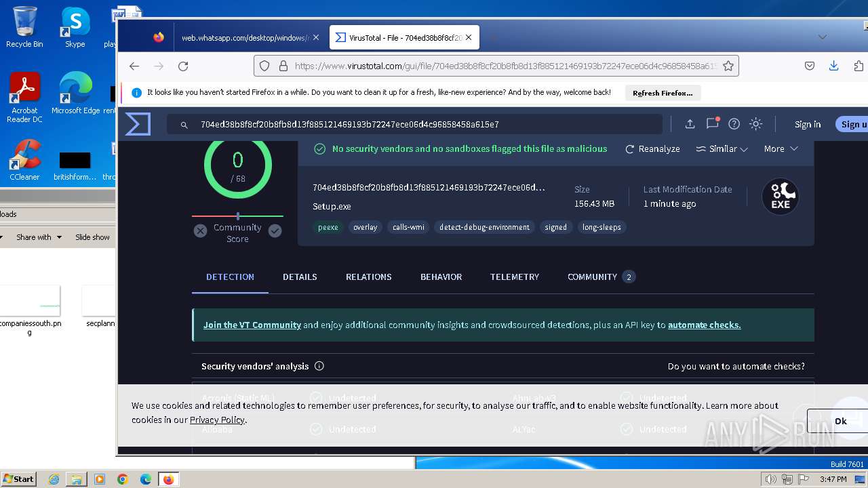Open Skype desktop shortcut

[75, 27]
